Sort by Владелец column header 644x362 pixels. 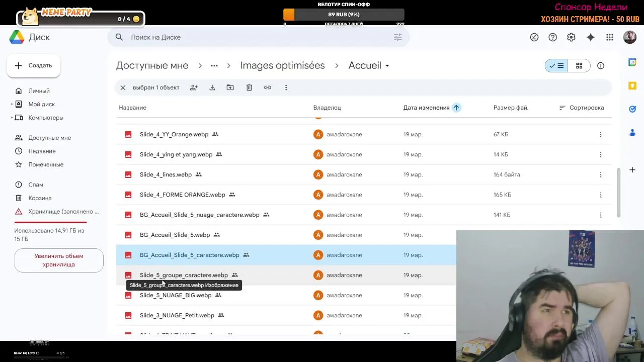pos(327,108)
